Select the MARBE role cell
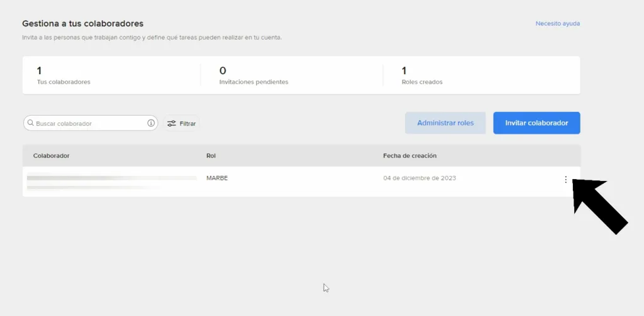 point(217,178)
